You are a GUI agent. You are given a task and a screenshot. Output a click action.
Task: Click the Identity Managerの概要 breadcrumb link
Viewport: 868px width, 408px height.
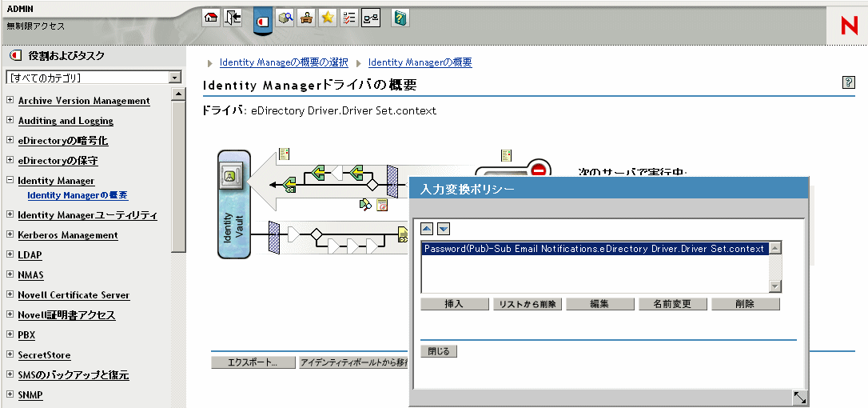(x=420, y=62)
